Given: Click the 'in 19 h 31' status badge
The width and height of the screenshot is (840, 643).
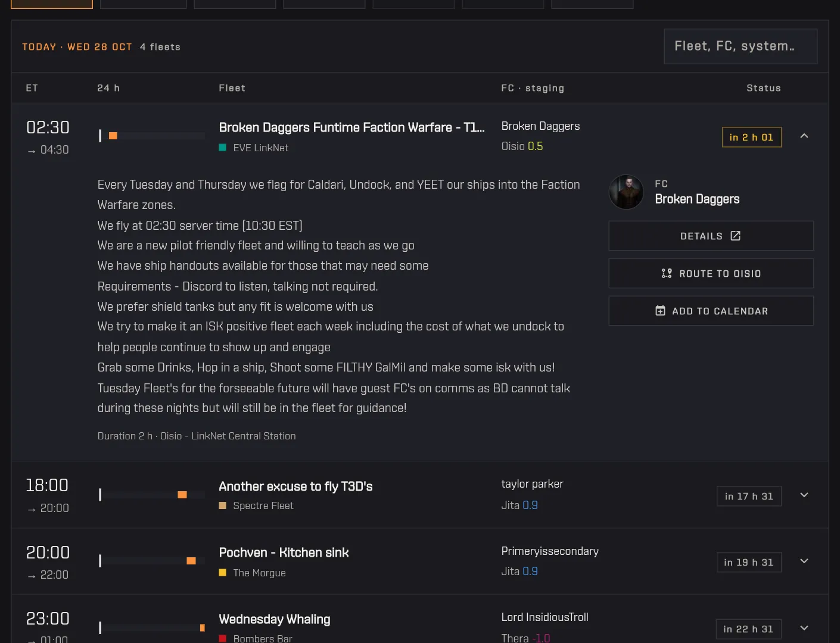Looking at the screenshot, I should pos(749,562).
